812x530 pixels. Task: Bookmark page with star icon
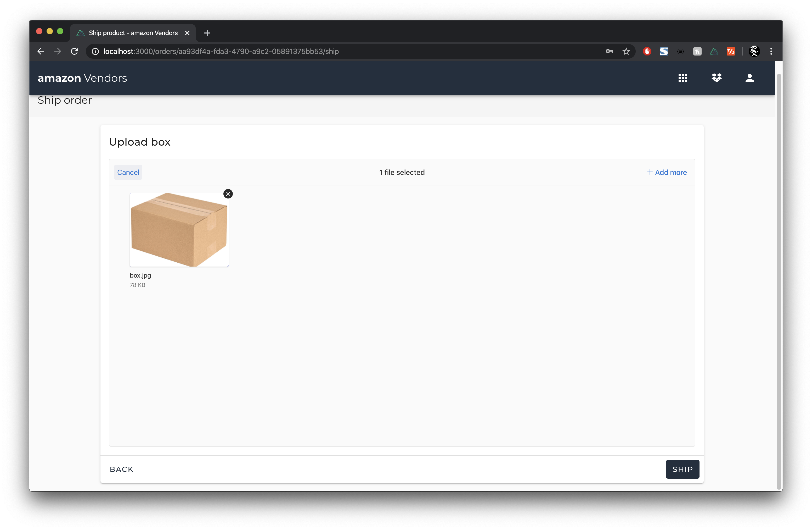pos(626,51)
